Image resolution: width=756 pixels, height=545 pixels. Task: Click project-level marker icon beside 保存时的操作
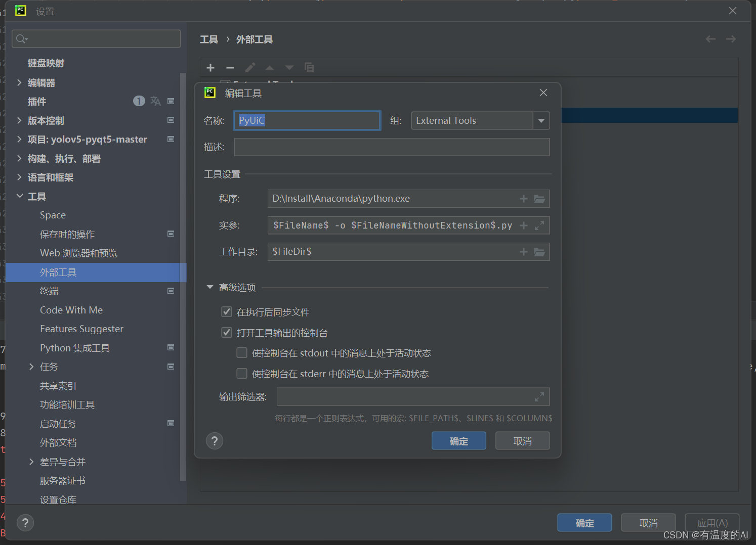pyautogui.click(x=171, y=234)
